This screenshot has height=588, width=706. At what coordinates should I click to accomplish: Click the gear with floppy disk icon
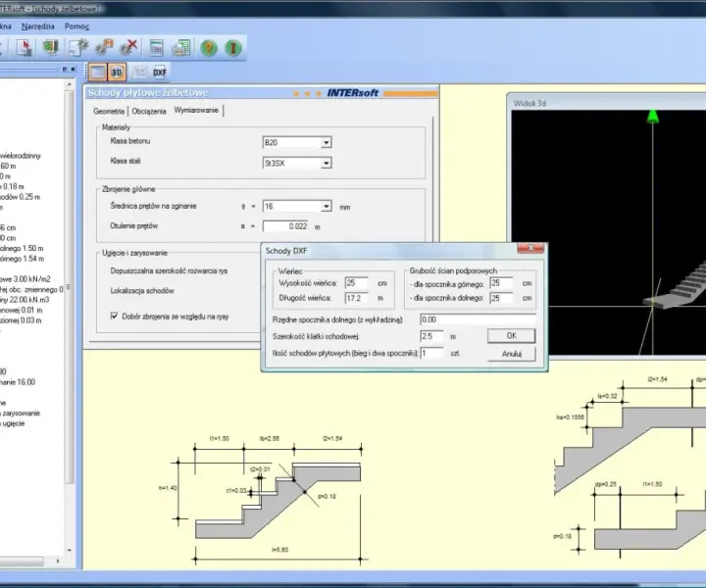[x=104, y=48]
